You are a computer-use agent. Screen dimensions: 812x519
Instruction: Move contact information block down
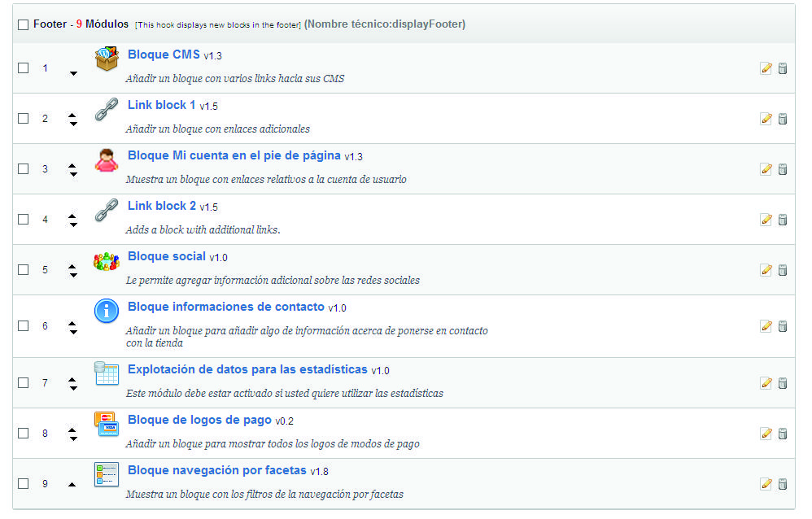point(73,331)
